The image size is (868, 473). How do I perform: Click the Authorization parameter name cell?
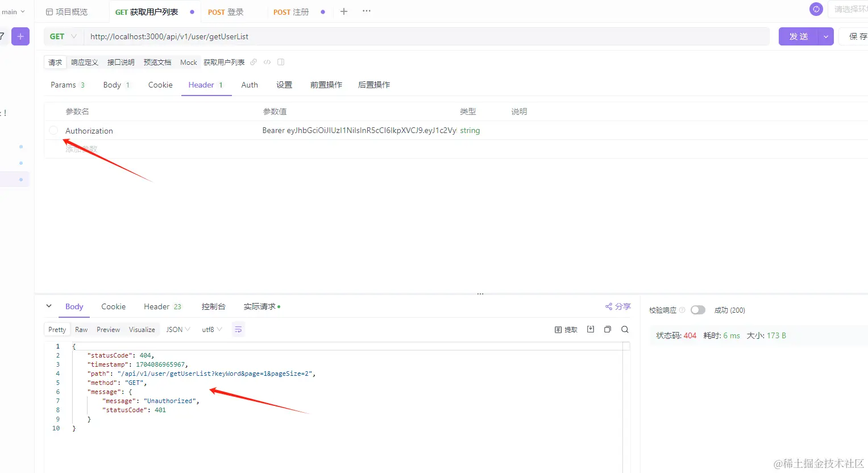point(89,131)
